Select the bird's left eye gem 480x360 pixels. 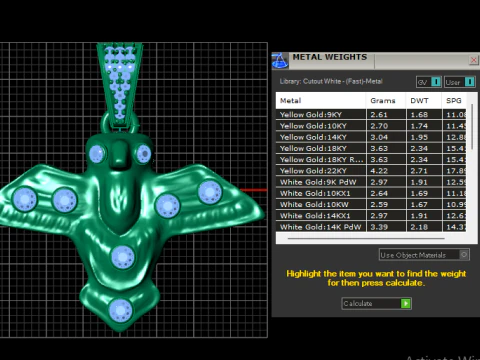[x=97, y=154]
